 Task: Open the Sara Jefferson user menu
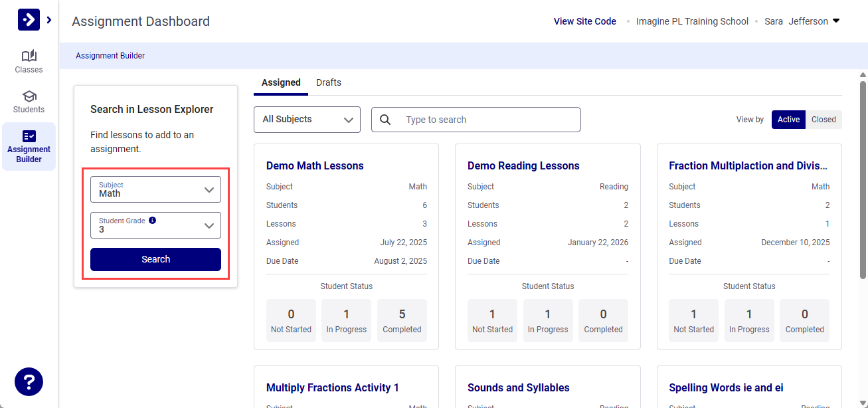tap(802, 21)
